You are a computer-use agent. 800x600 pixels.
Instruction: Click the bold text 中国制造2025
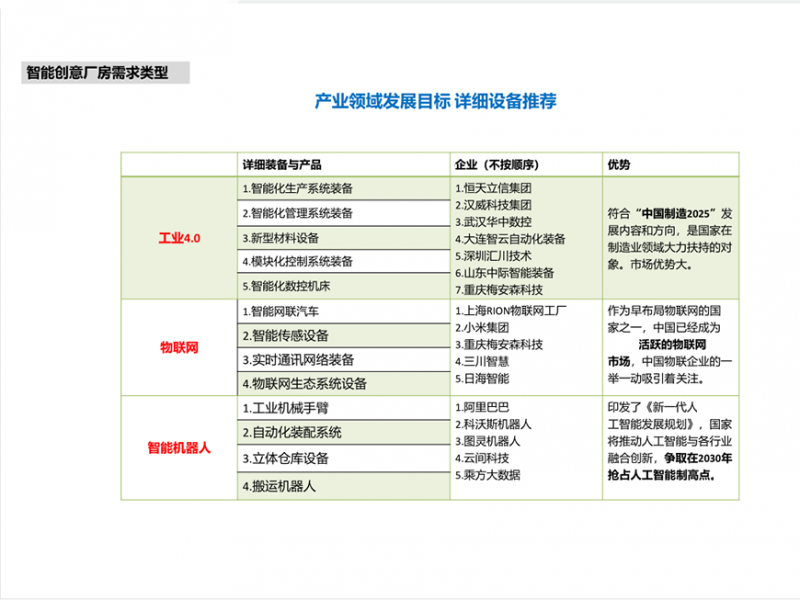pyautogui.click(x=676, y=214)
